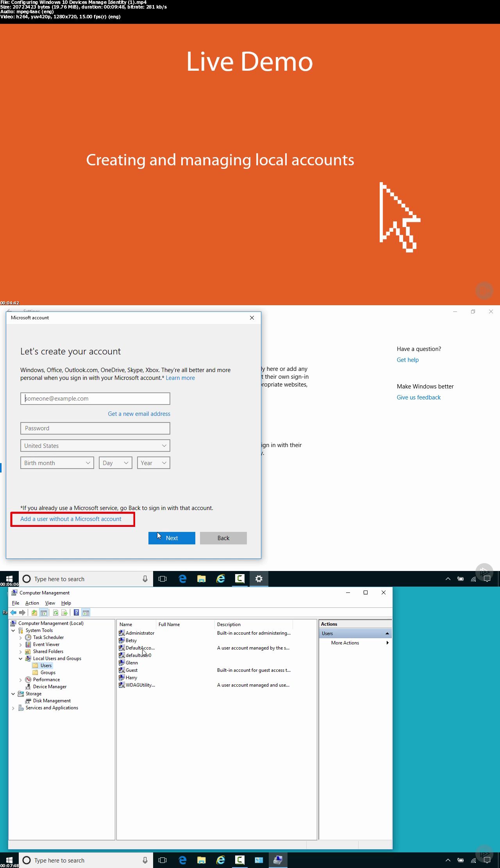Expand the Shared Folders tree node
The image size is (500, 868).
click(21, 651)
